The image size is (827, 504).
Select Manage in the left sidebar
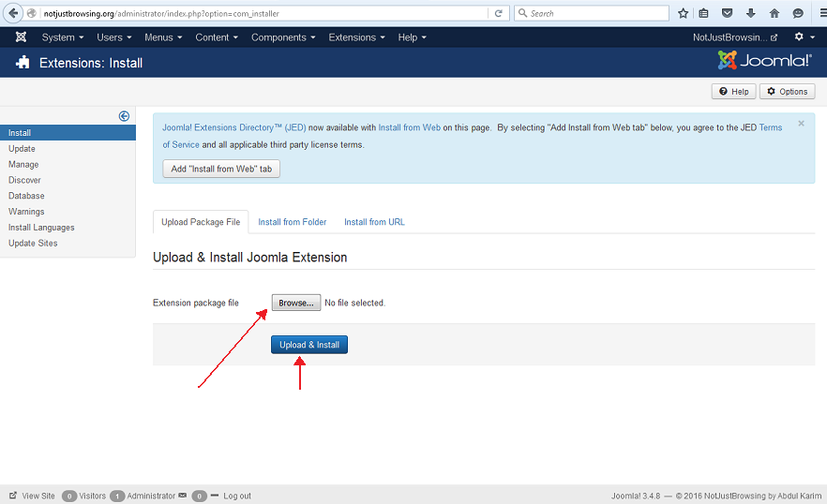click(23, 164)
